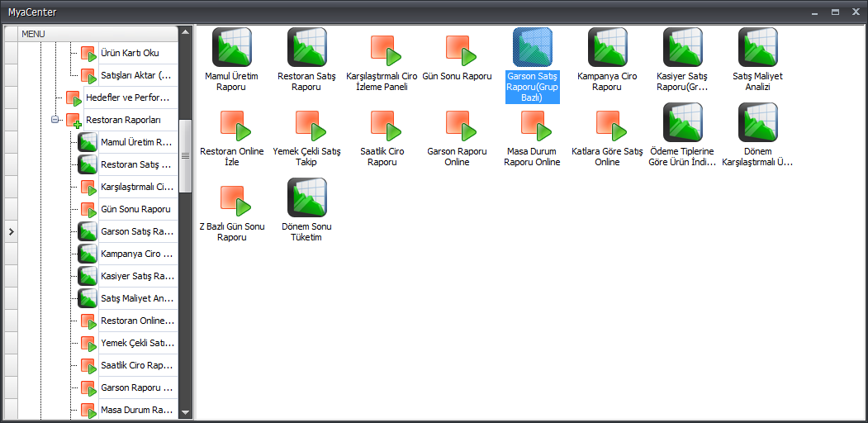Click Satışları Aktar tree icon
Screen dimensions: 868x423
point(88,76)
